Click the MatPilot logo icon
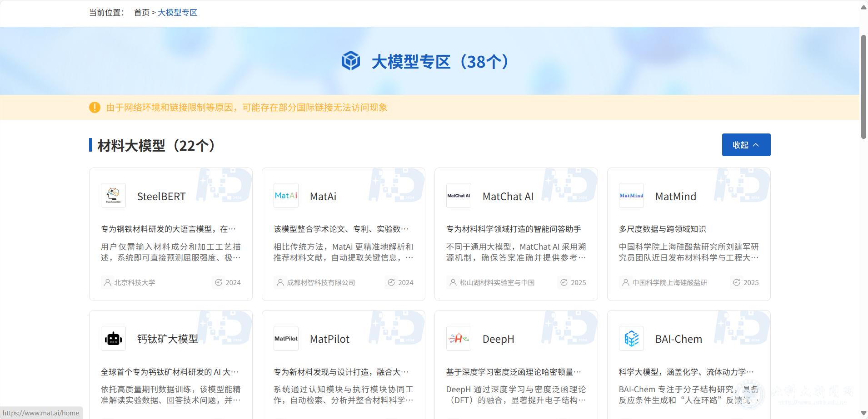Screen dimensions: 868x419 (286, 339)
